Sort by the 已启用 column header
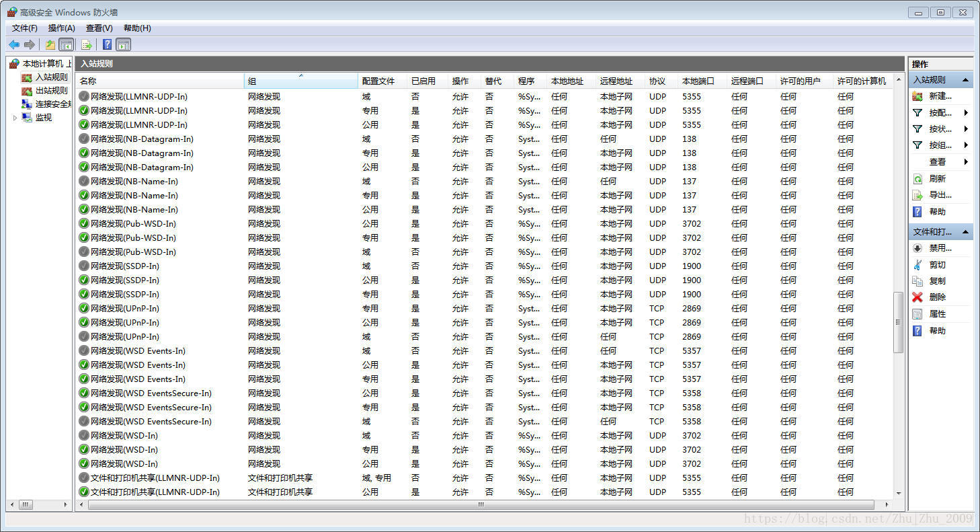The width and height of the screenshot is (980, 532). [428, 81]
